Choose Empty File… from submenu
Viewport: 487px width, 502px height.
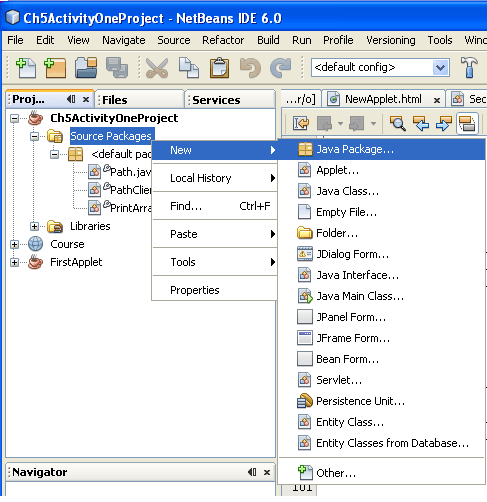pos(381,212)
